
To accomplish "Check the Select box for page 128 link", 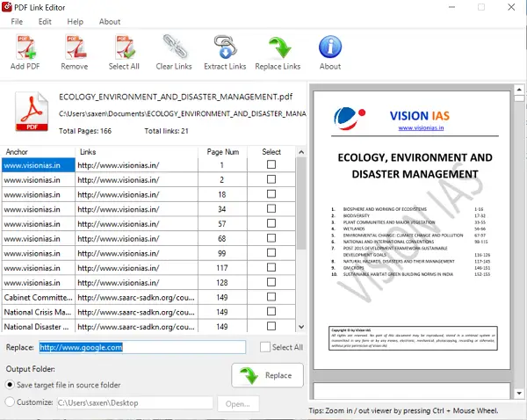I will coord(271,282).
